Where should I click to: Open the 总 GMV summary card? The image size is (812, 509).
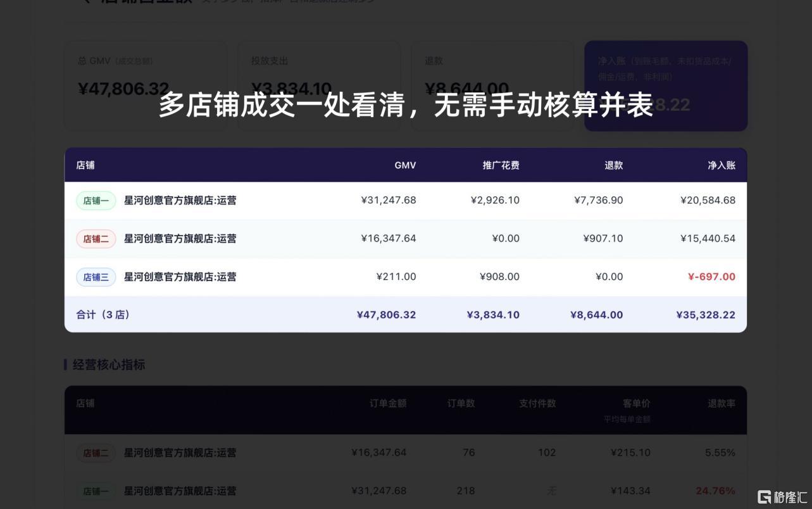tap(146, 86)
